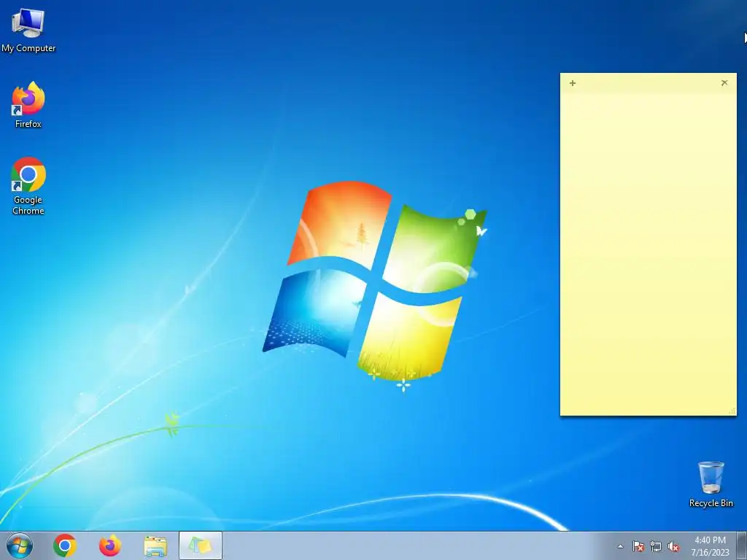Open the Action Center flag icon
This screenshot has width=747, height=560.
pyautogui.click(x=638, y=547)
